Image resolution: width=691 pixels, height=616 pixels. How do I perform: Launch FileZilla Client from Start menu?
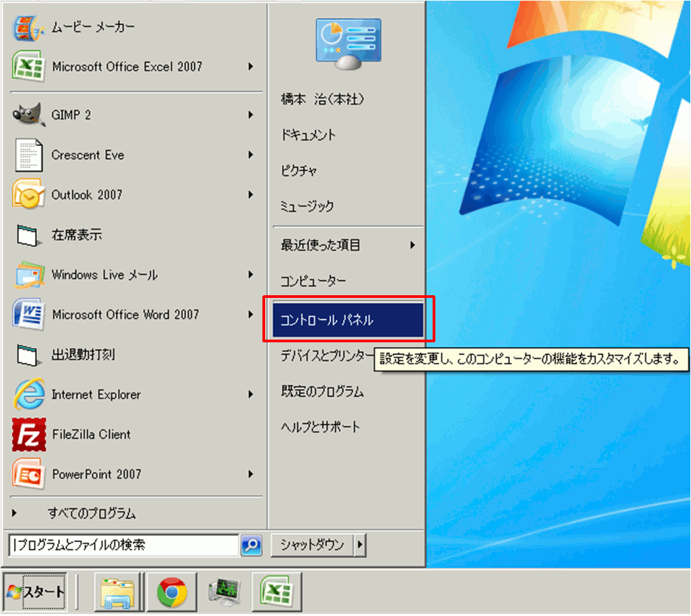pos(29,434)
